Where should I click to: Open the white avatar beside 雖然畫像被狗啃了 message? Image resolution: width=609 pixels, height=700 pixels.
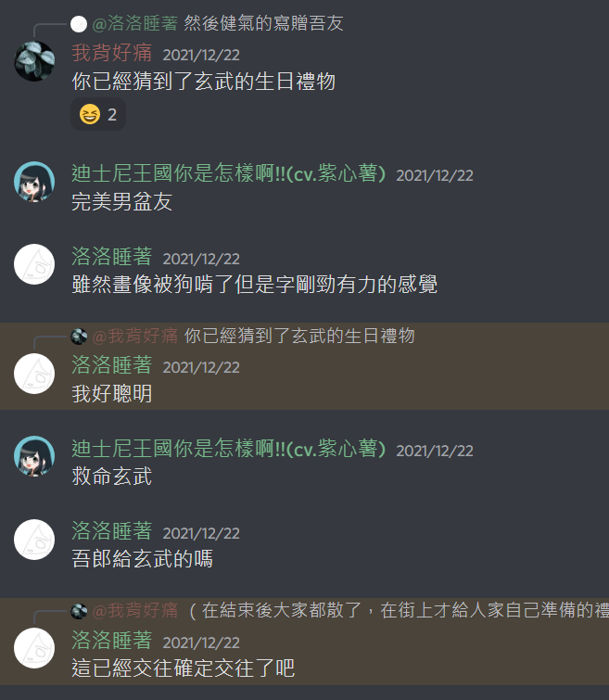point(34,264)
